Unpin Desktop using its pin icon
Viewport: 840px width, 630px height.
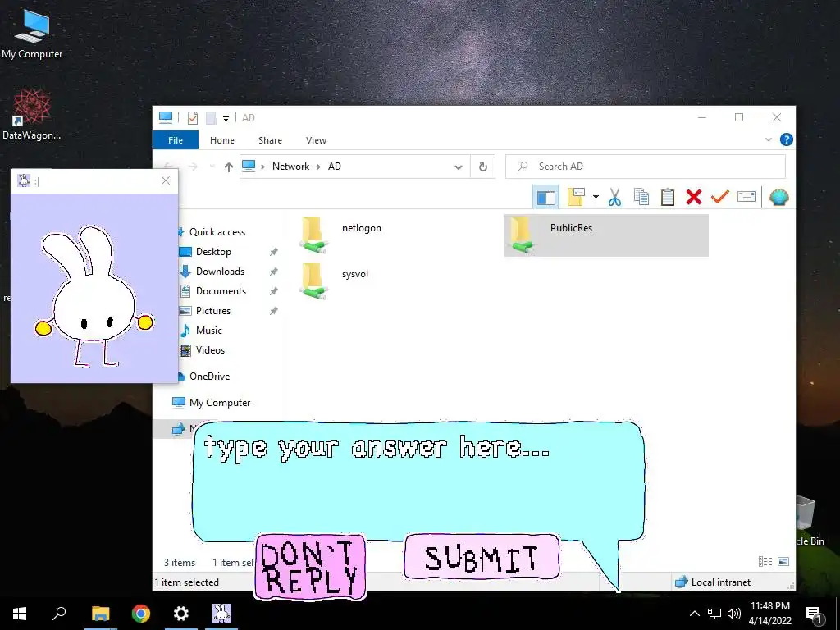tap(273, 252)
